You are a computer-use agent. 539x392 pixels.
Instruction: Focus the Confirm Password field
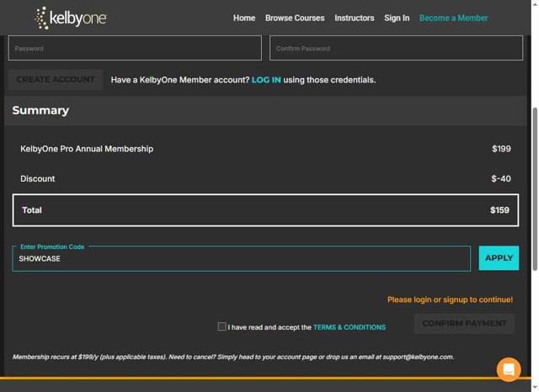coord(396,48)
